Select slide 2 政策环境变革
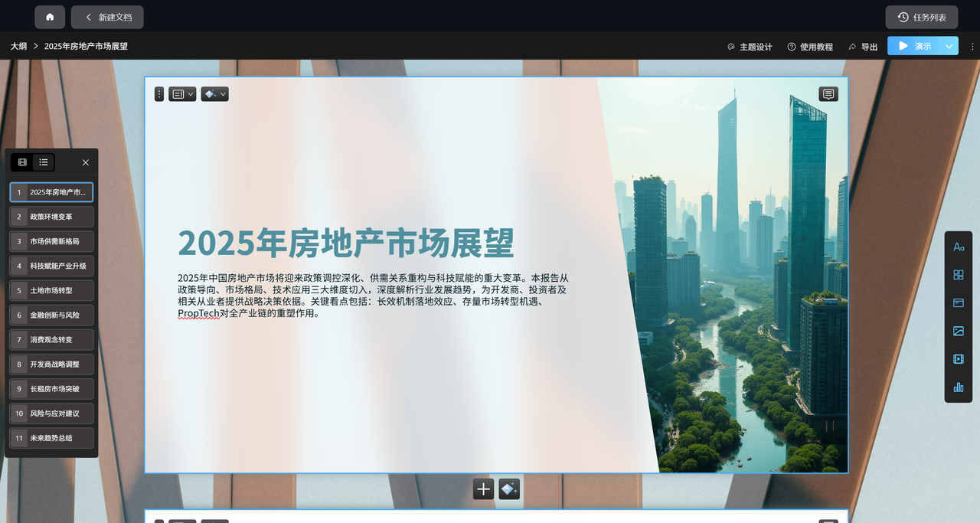 (51, 217)
